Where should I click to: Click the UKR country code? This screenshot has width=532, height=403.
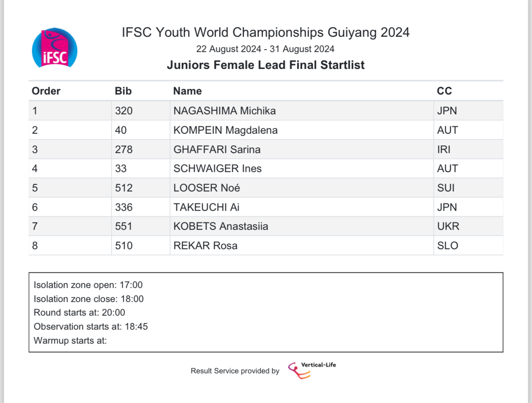[x=448, y=226]
